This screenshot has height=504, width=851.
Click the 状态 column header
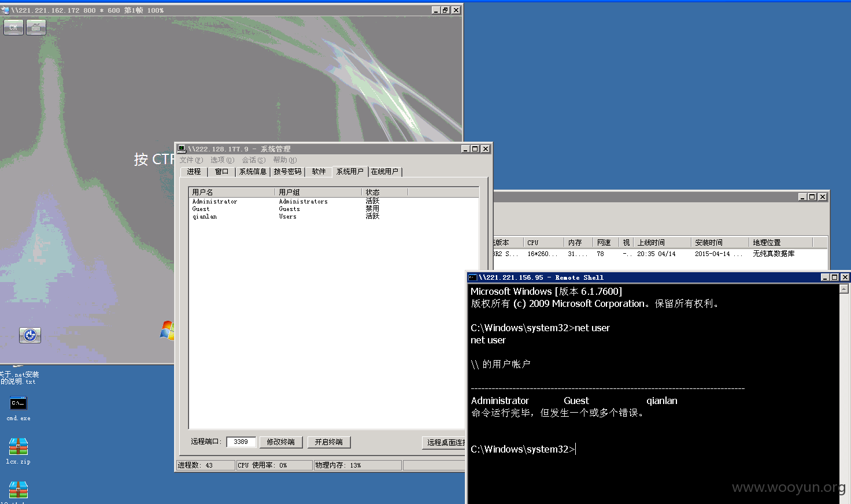coord(385,192)
